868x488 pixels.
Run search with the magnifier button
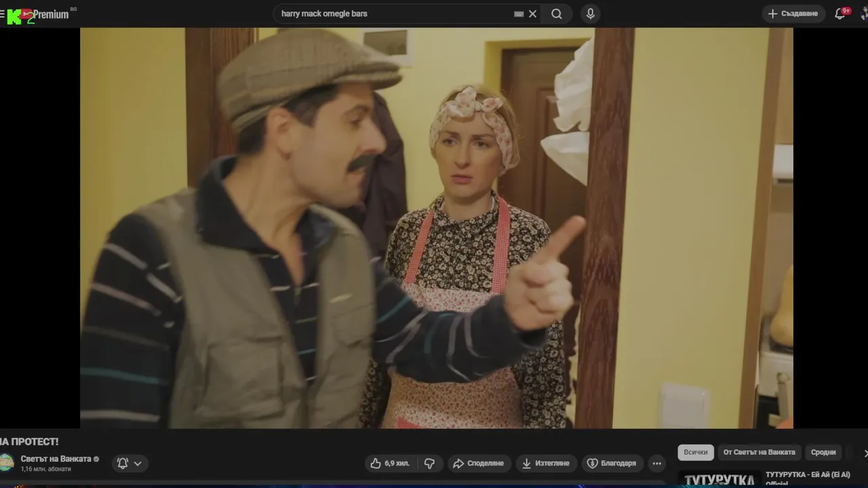557,14
